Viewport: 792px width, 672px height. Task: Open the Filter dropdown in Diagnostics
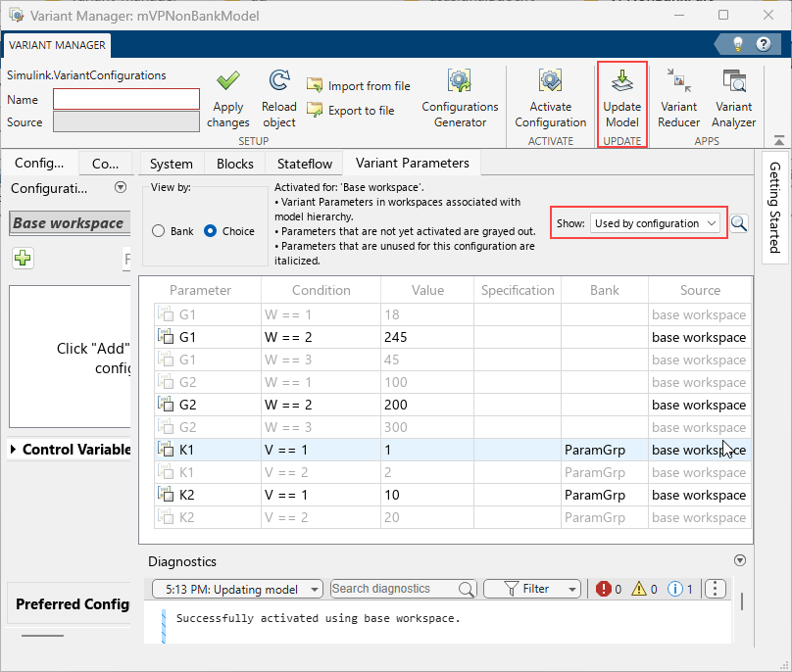coord(532,589)
